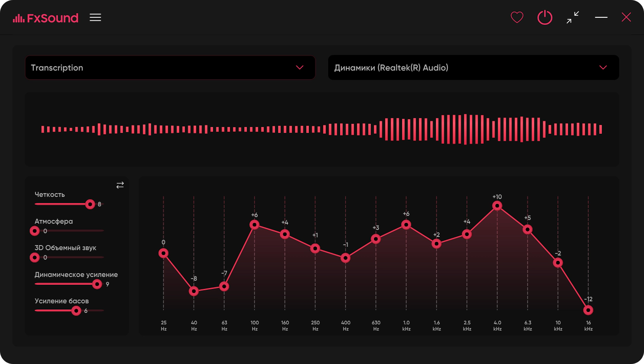Click the 3D Объемный звук slider knob
Image resolution: width=644 pixels, height=364 pixels.
[x=35, y=258]
